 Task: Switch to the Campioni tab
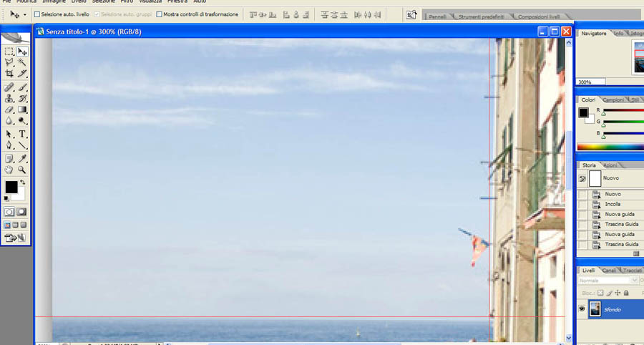[613, 99]
